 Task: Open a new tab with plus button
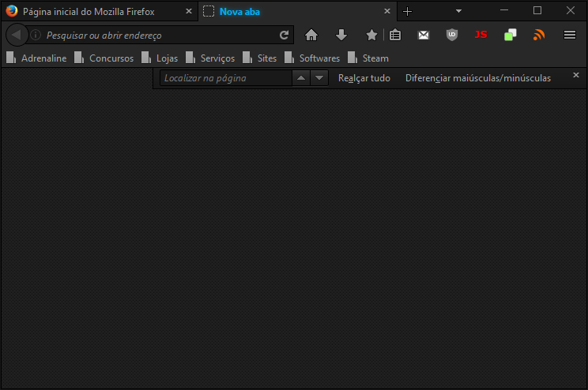(408, 12)
